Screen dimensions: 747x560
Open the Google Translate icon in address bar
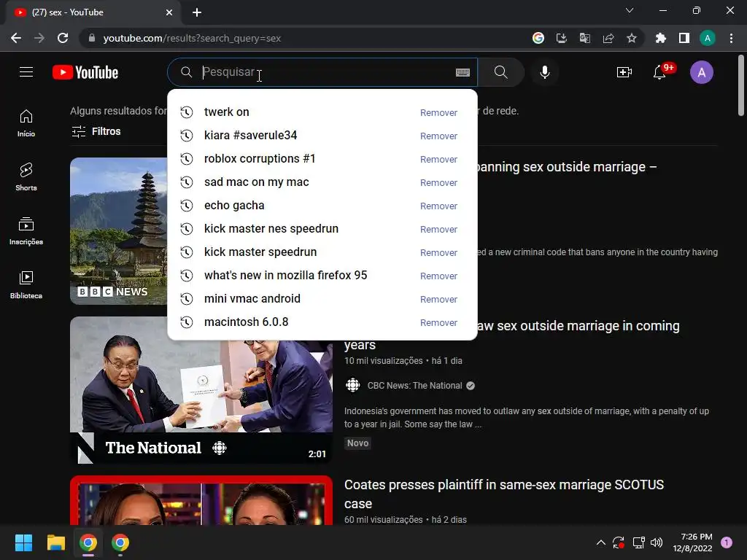(x=585, y=38)
